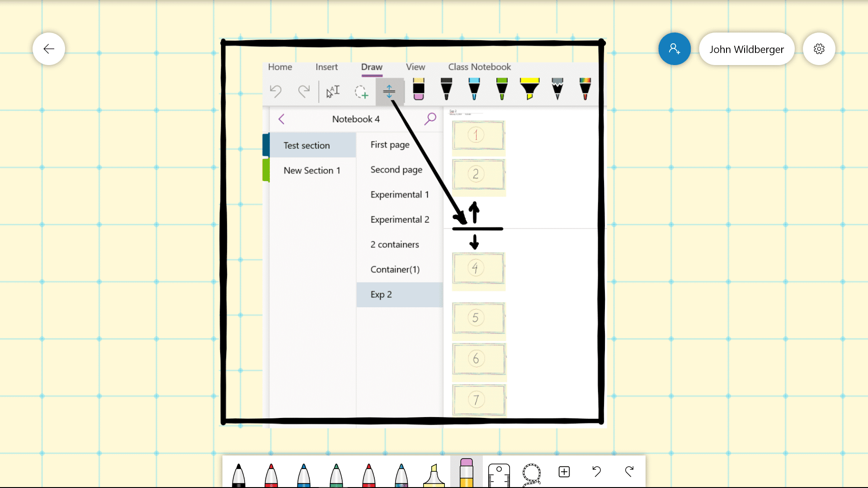The height and width of the screenshot is (488, 868).
Task: Select the yellow highlighter tool
Action: [434, 474]
